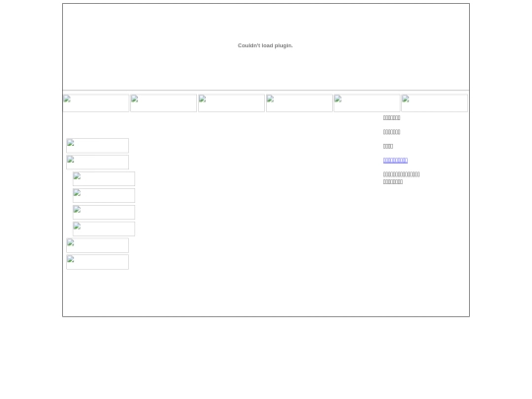
Task: Select the bottommost broken image in left sidebar menu
Action: pyautogui.click(x=98, y=262)
